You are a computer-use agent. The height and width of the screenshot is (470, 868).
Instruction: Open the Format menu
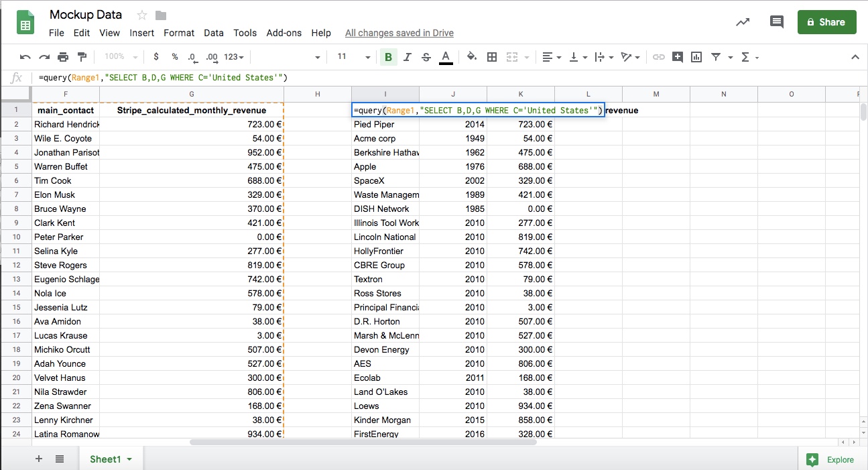[178, 32]
